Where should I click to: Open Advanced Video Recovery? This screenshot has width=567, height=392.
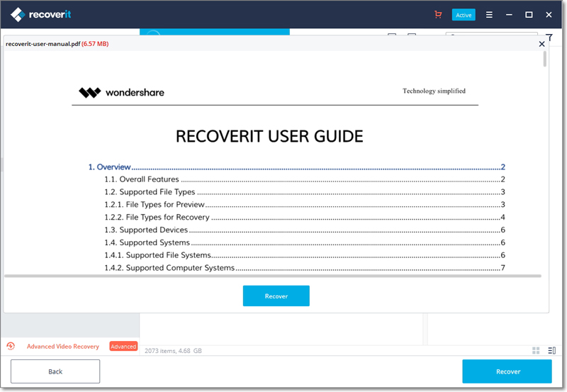[63, 347]
